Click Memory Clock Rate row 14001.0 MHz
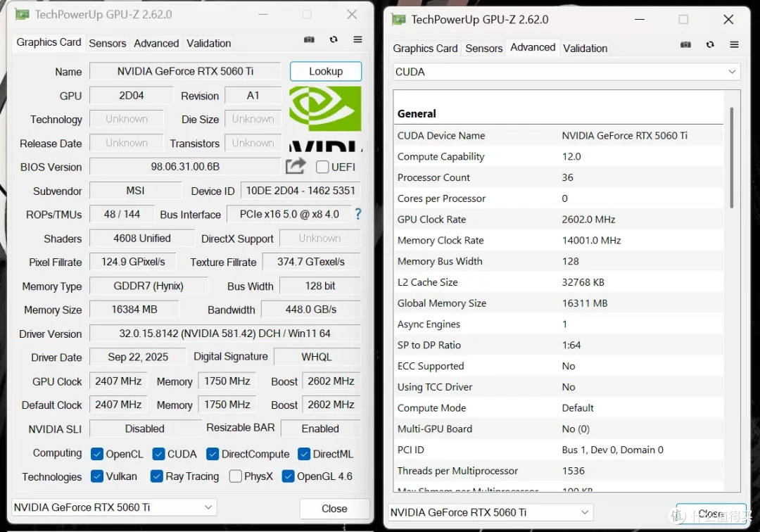This screenshot has width=760, height=532. (558, 241)
